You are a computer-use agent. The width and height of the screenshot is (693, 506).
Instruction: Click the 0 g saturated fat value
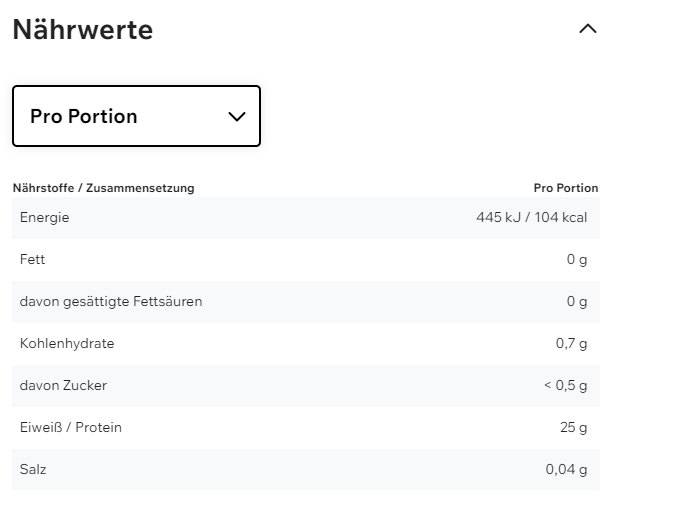click(576, 301)
